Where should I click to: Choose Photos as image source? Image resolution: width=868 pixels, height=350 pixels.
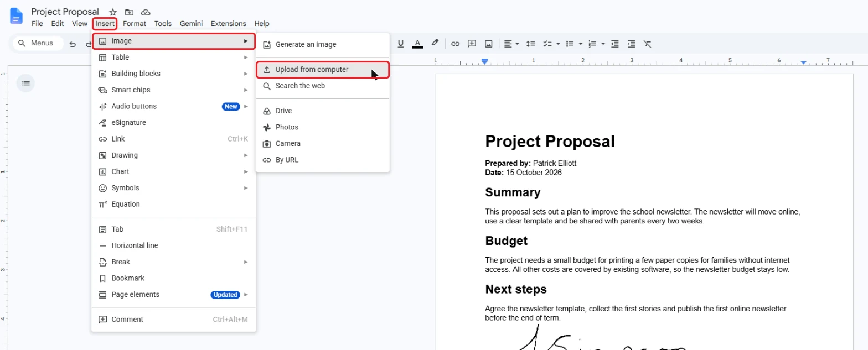click(x=323, y=127)
